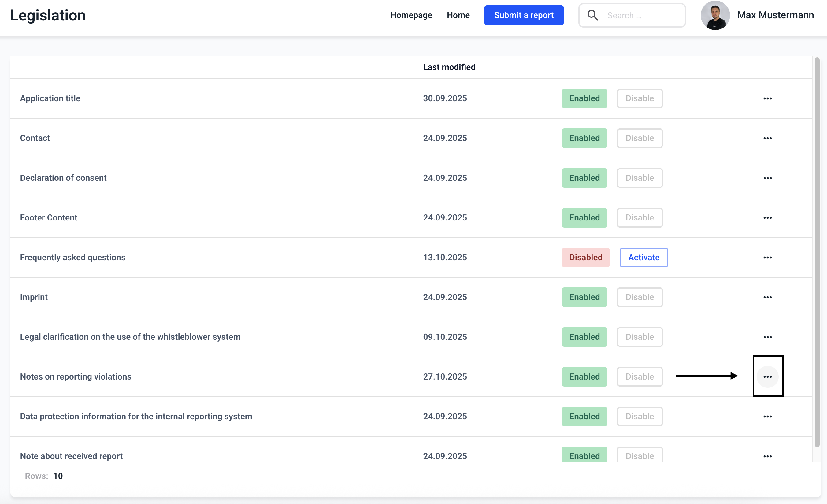Open the more menu for Legal clarification row
827x504 pixels.
[x=767, y=337]
